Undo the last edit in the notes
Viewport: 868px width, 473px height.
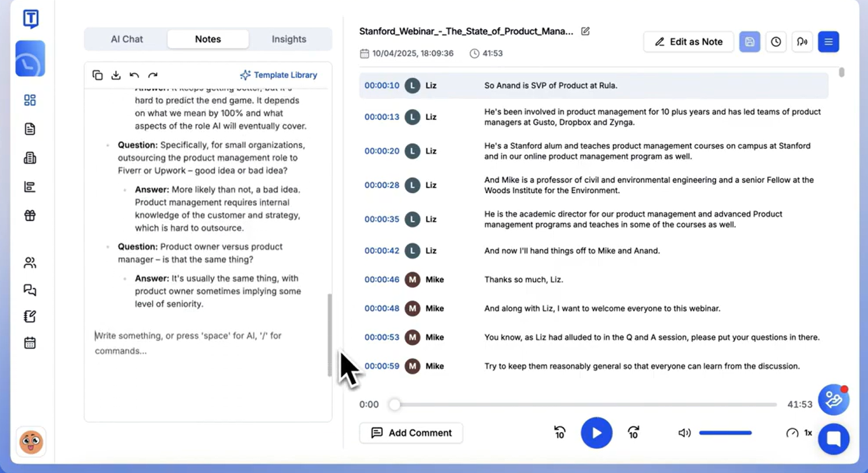pos(134,75)
